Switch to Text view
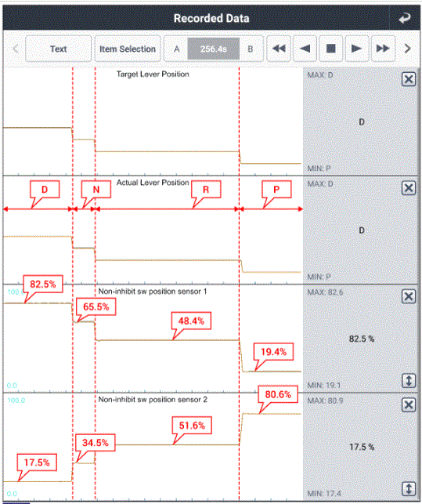The image size is (422, 504). (x=58, y=49)
